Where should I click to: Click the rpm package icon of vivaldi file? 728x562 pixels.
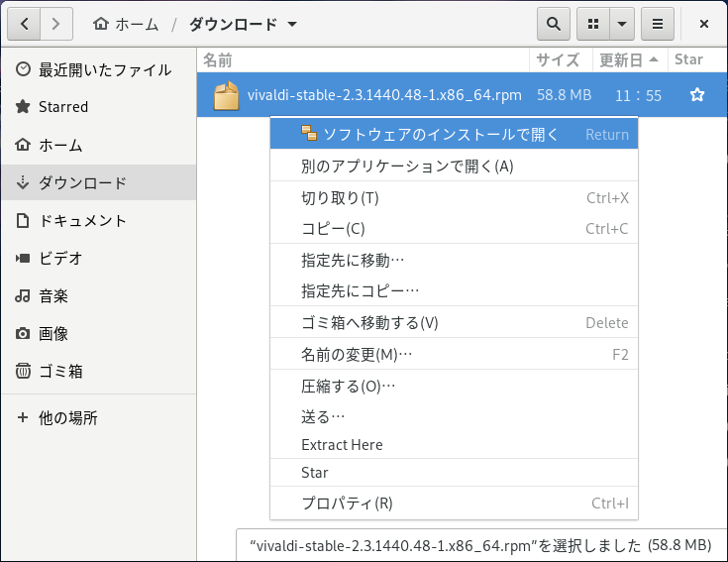[226, 96]
